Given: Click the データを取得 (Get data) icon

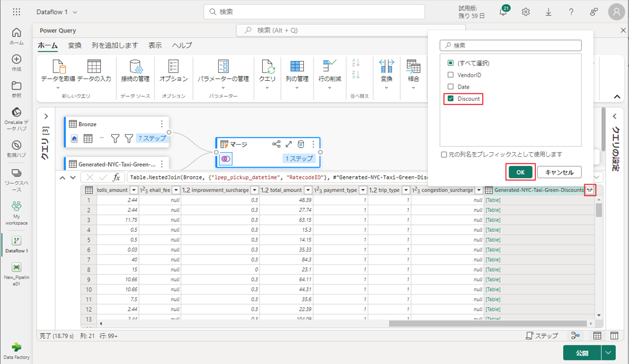Looking at the screenshot, I should coord(58,66).
